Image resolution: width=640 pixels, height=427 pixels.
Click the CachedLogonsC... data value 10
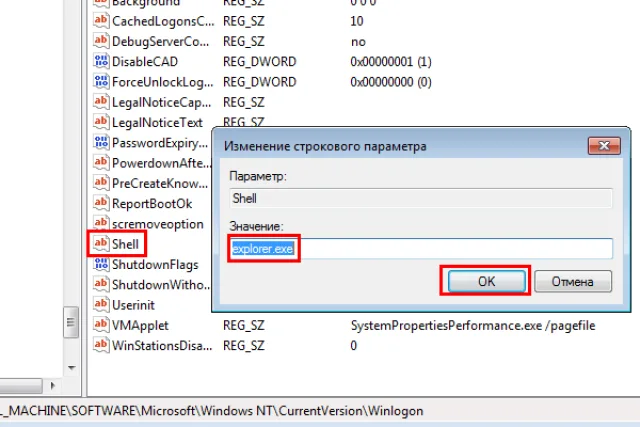point(357,21)
